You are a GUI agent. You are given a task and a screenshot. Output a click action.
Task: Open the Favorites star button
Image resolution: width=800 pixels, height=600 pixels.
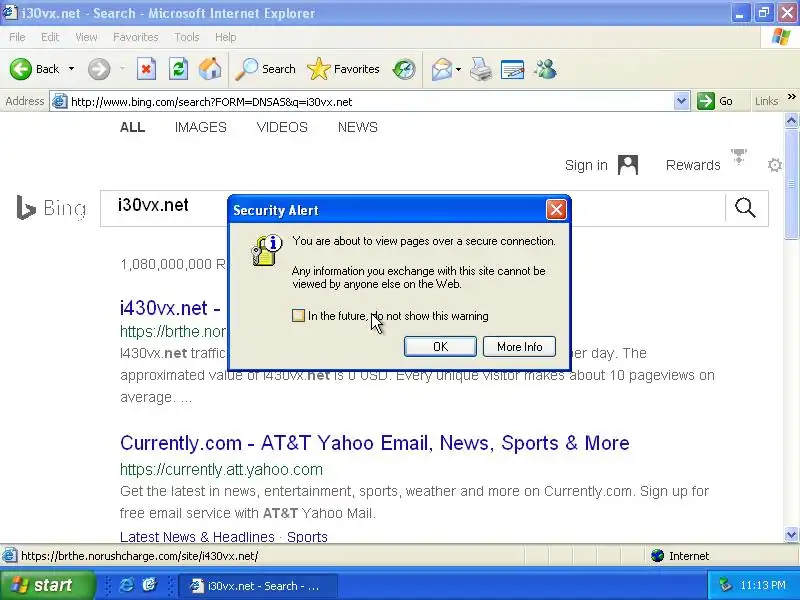[x=343, y=69]
